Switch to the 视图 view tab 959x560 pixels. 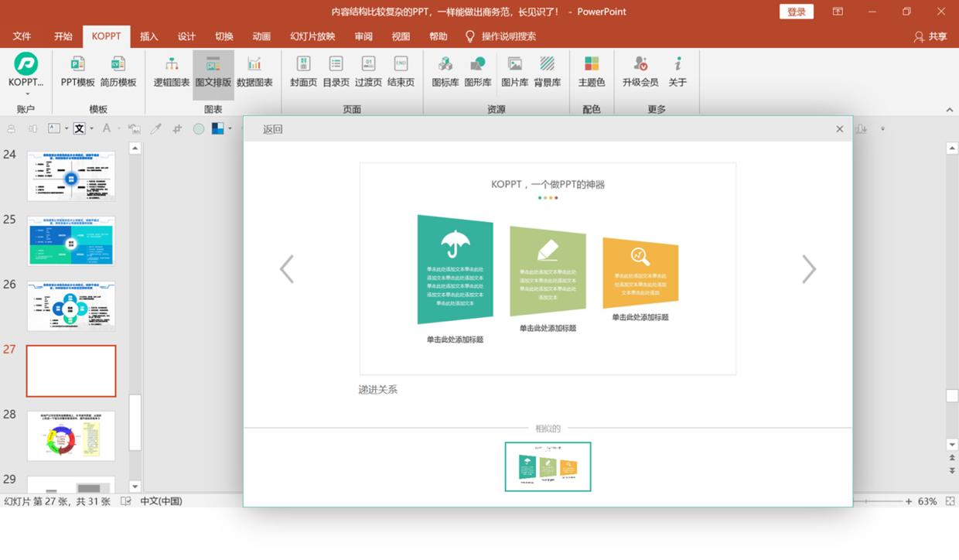(x=401, y=36)
